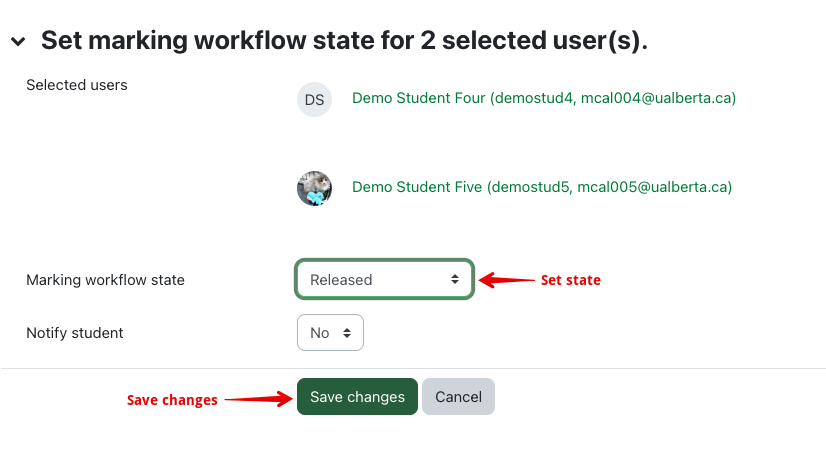Viewport: 826px width, 455px height.
Task: Click the red Save changes annotation text
Action: (171, 400)
